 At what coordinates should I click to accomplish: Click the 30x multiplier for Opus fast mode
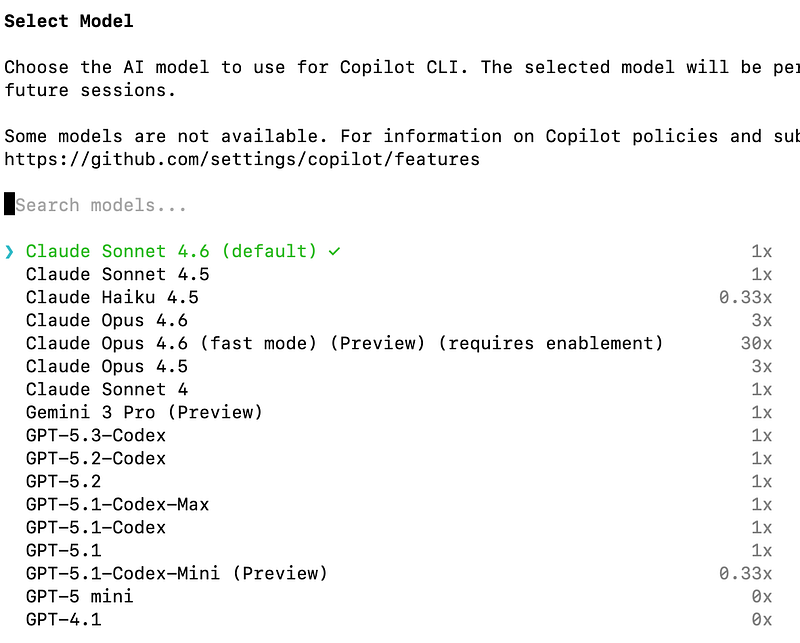tap(757, 343)
